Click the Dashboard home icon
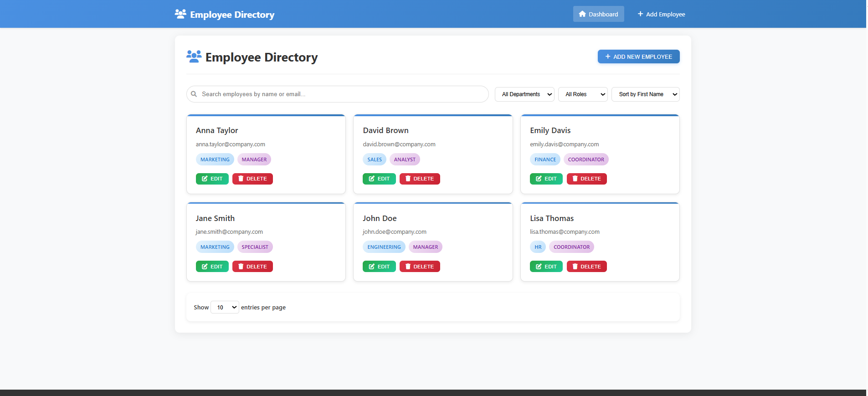Screen dimensions: 868x396 582,14
